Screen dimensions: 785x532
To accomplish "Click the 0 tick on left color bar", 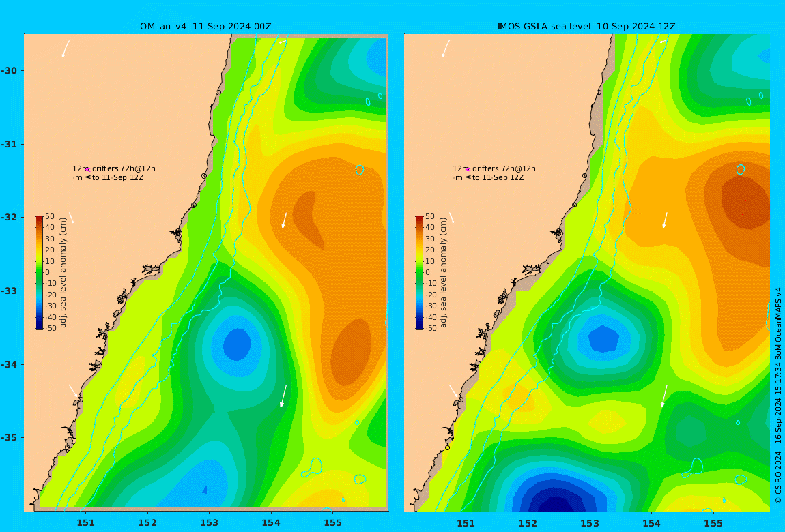I will click(x=48, y=273).
